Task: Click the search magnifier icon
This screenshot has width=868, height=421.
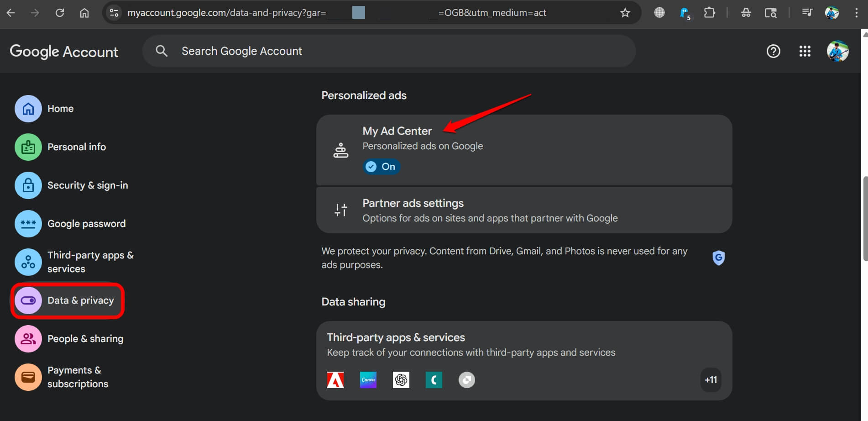Action: (x=162, y=51)
